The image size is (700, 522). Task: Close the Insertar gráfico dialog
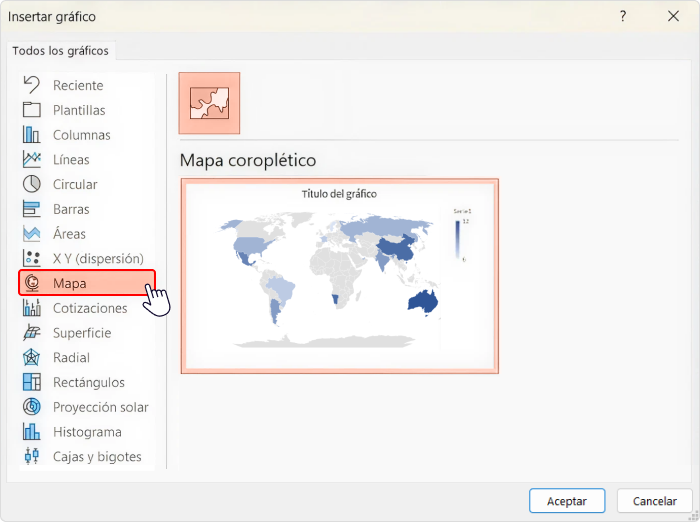pyautogui.click(x=673, y=17)
